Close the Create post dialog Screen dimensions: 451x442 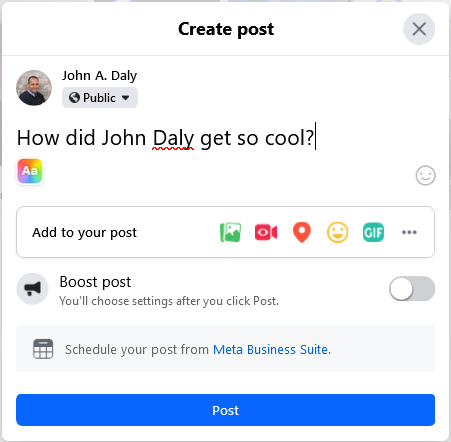[419, 29]
